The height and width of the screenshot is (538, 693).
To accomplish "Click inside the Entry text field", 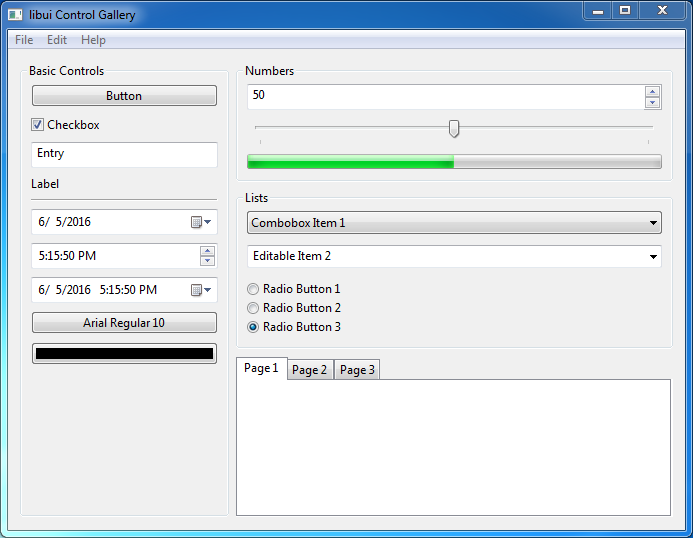I will coord(124,154).
